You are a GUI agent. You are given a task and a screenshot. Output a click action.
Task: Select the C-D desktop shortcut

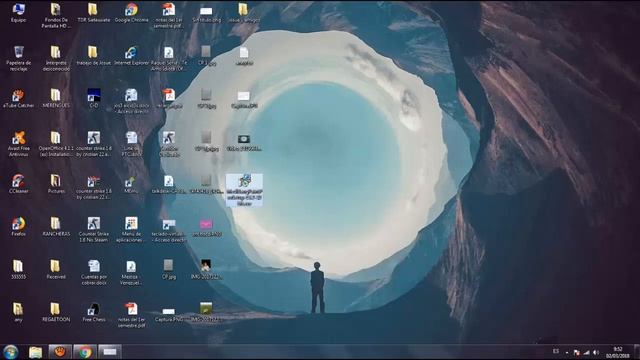(93, 98)
